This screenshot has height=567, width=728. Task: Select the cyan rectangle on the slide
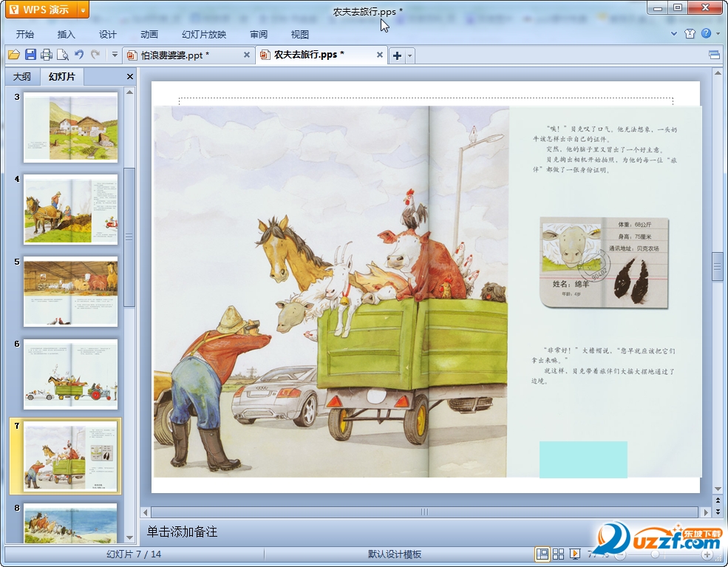(583, 460)
